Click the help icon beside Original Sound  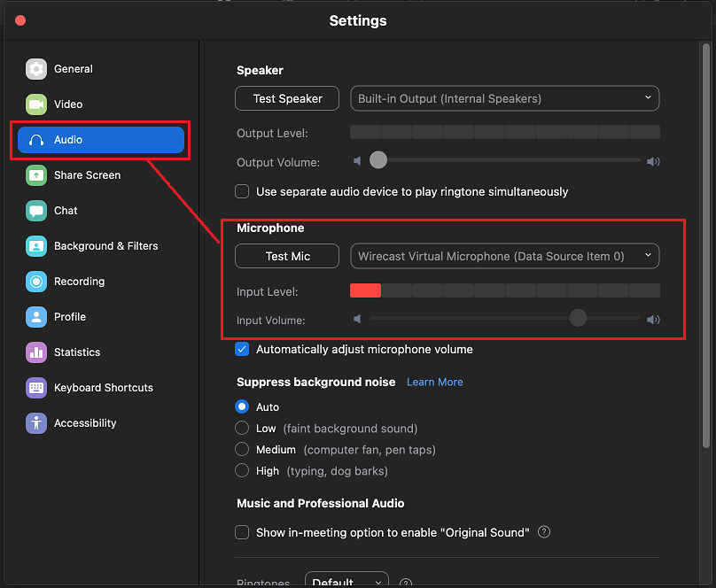click(x=544, y=532)
